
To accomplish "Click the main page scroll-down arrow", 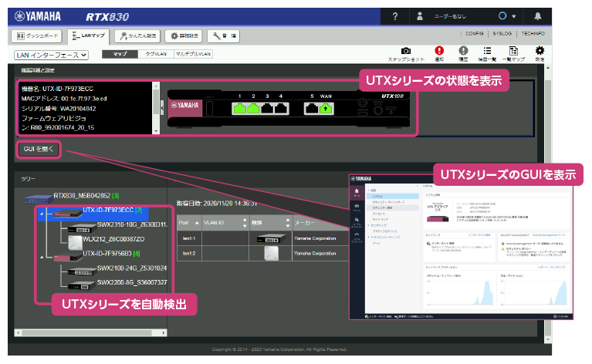I will point(548,339).
